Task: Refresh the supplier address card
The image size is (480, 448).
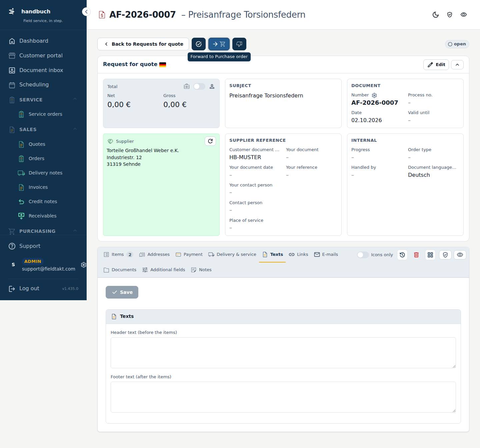Action: point(210,141)
